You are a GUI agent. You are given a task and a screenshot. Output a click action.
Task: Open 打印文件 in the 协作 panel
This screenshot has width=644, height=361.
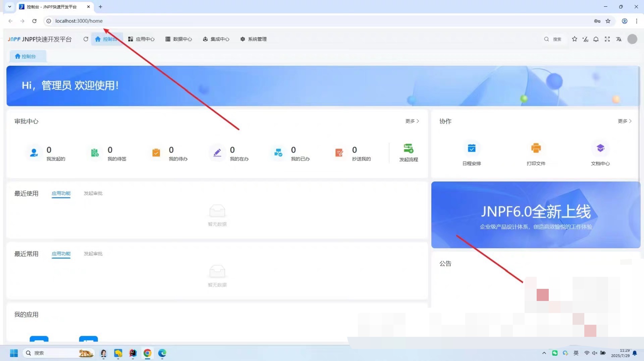536,148
